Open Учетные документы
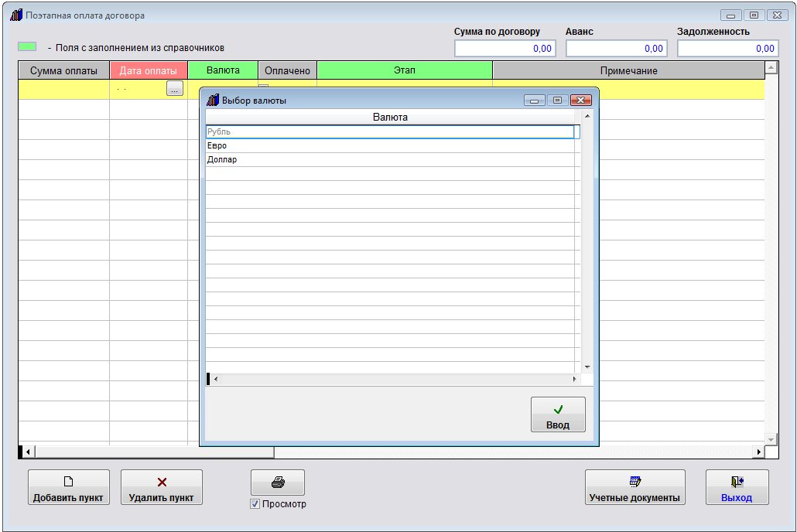797x532 pixels. 635,487
